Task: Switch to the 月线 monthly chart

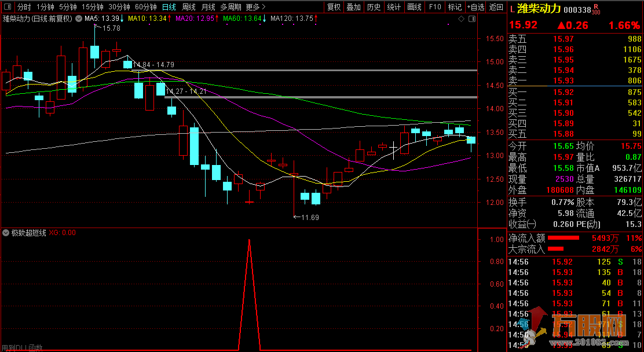Action: coord(208,7)
